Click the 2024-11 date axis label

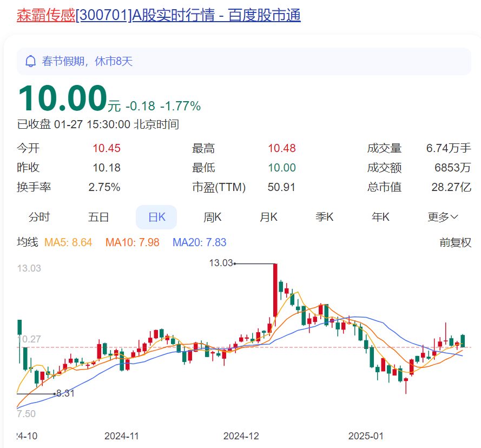[122, 436]
